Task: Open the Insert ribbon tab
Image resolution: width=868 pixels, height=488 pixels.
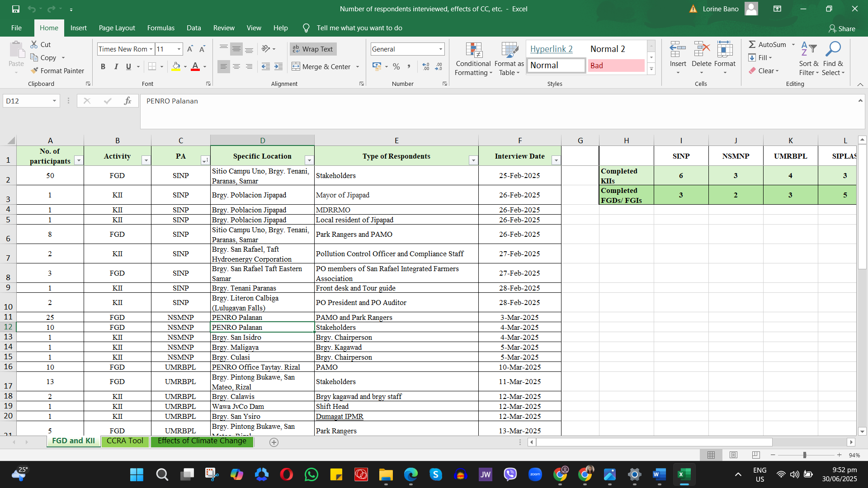Action: [78, 28]
